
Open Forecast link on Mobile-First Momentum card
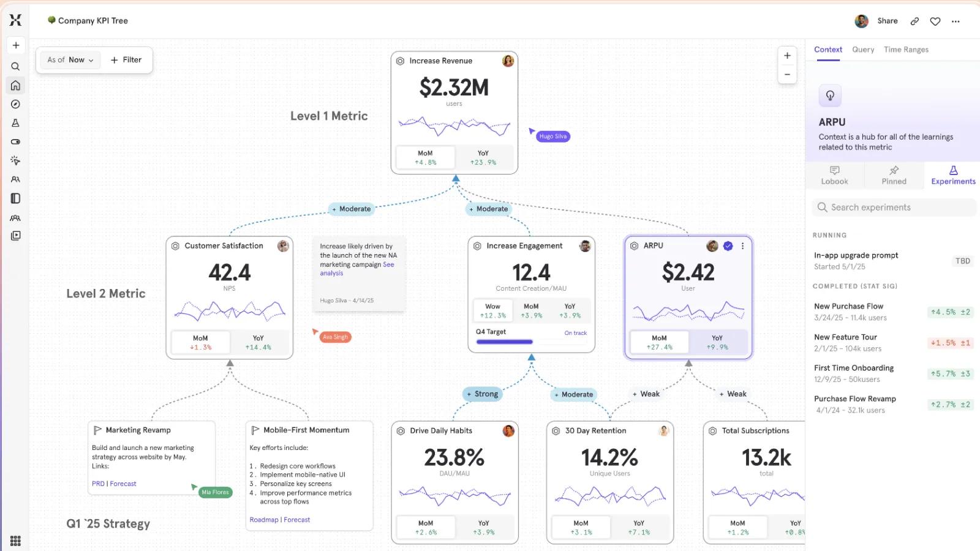click(297, 520)
